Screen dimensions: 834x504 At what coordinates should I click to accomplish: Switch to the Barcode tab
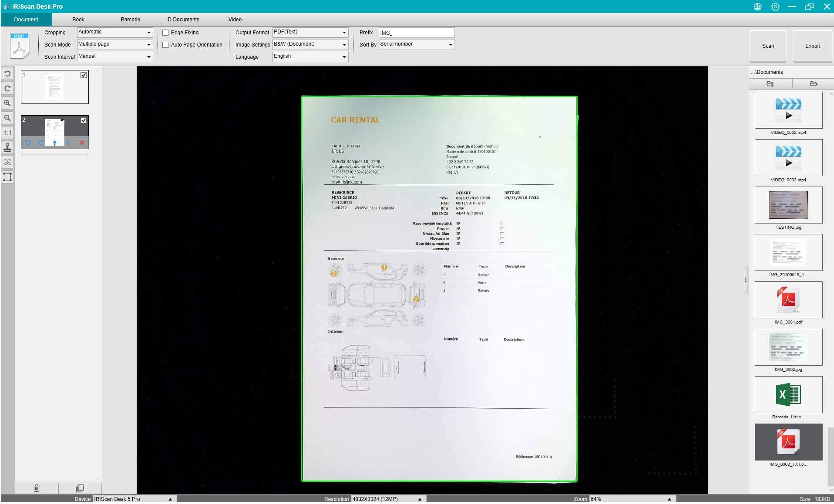tap(130, 20)
